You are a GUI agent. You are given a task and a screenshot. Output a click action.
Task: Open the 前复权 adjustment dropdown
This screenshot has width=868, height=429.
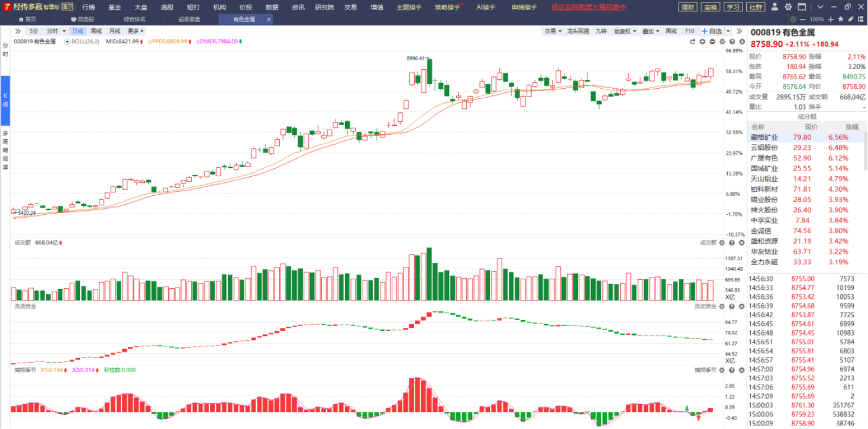click(624, 31)
